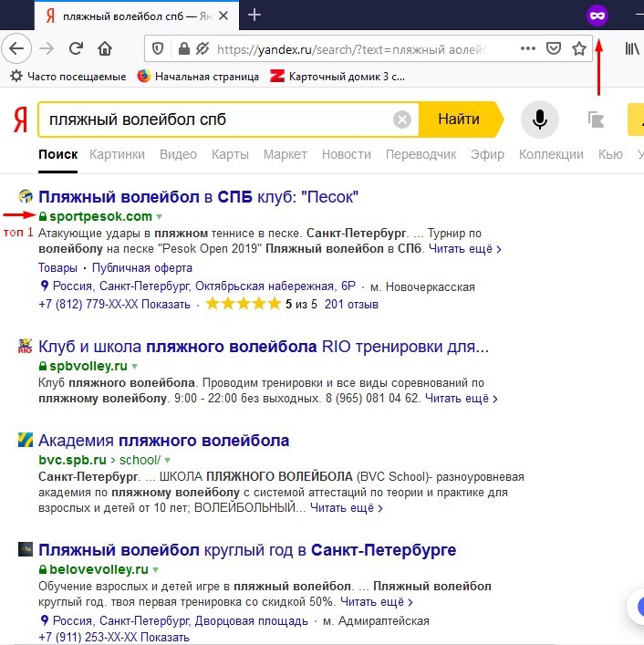Screen dimensions: 644x645
Task: Open 'Часто посещаемые' bookmarks folder
Action: click(x=68, y=77)
